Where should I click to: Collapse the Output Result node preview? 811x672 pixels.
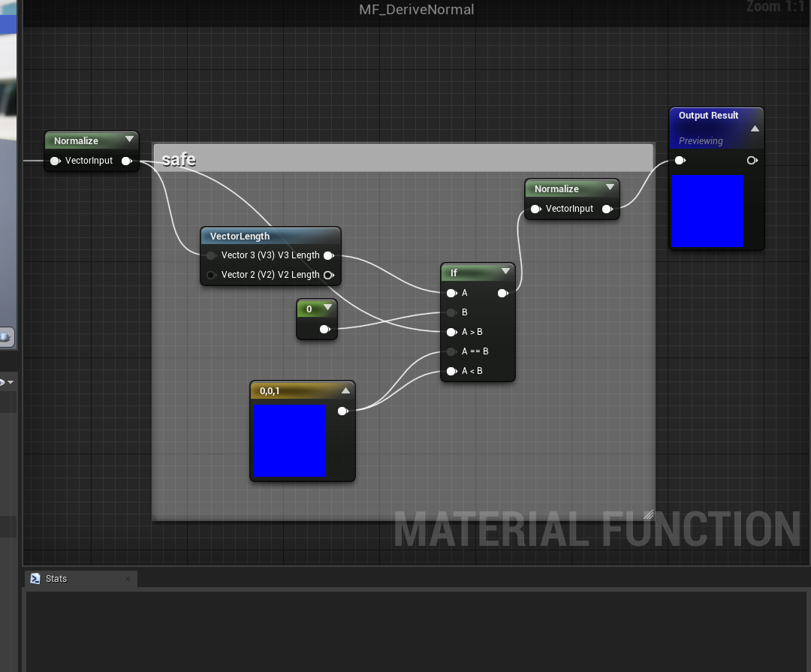tap(755, 129)
